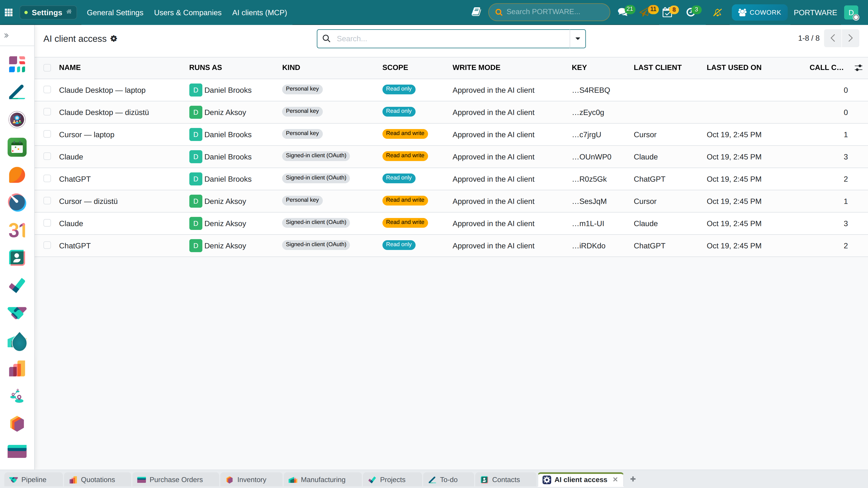The width and height of the screenshot is (868, 488).
Task: Open the Dashboards app in sidebar
Action: (x=17, y=64)
